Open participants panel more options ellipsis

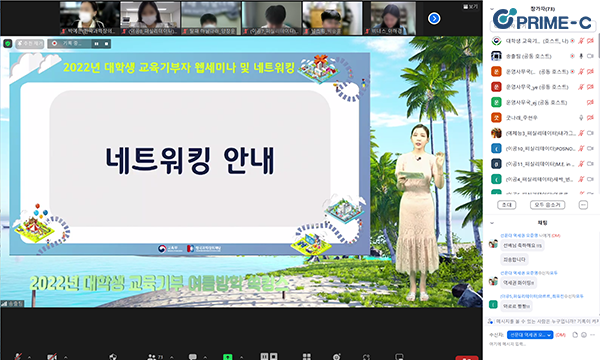[x=583, y=205]
